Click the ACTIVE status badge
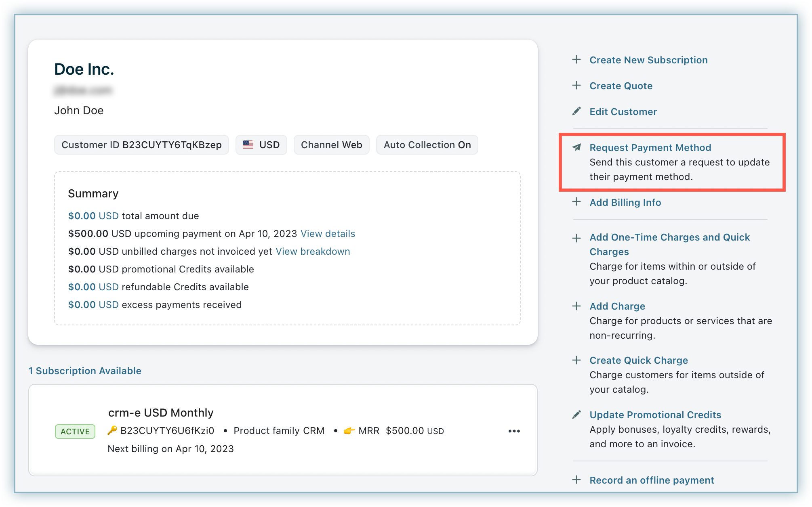 point(75,432)
